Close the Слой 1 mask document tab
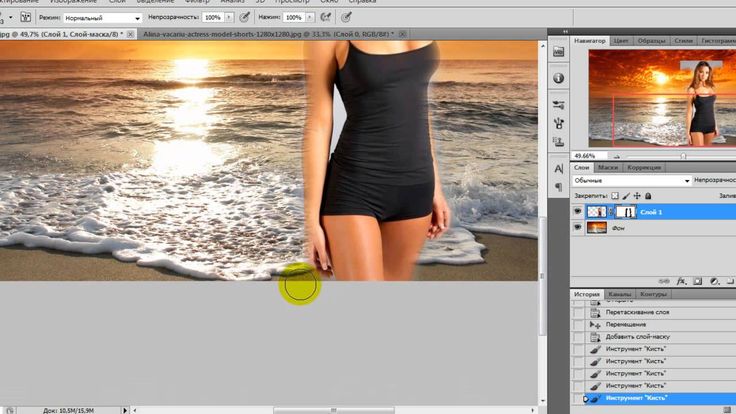Screen dimensions: 736x414 point(130,34)
